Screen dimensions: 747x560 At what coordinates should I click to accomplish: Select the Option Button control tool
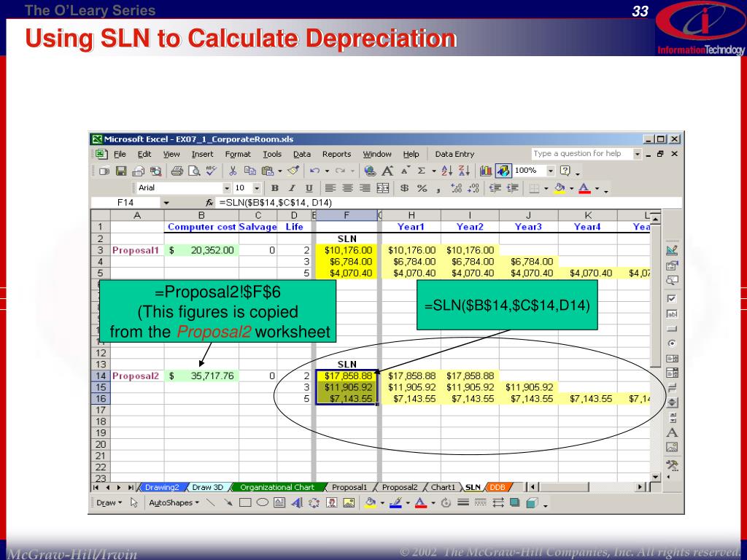[672, 343]
